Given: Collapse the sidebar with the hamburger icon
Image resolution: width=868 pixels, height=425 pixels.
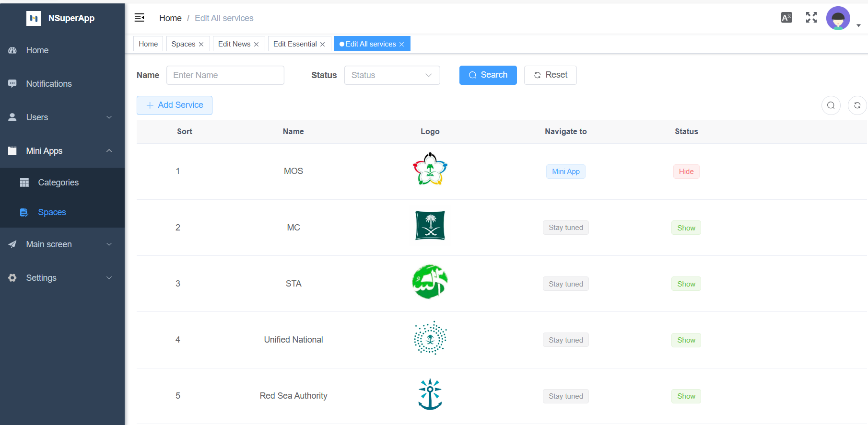Looking at the screenshot, I should tap(140, 18).
